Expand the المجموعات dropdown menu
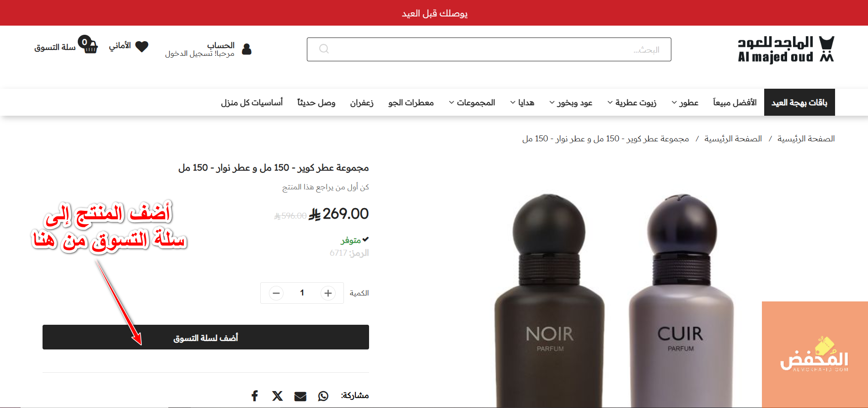Image resolution: width=868 pixels, height=408 pixels. pyautogui.click(x=472, y=102)
